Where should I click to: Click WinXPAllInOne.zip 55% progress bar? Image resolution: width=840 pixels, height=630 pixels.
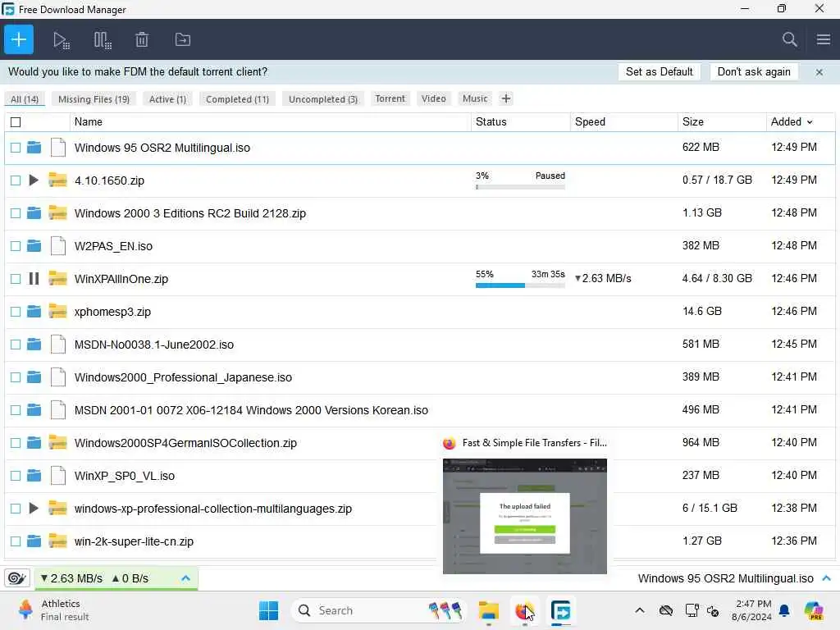tap(520, 285)
